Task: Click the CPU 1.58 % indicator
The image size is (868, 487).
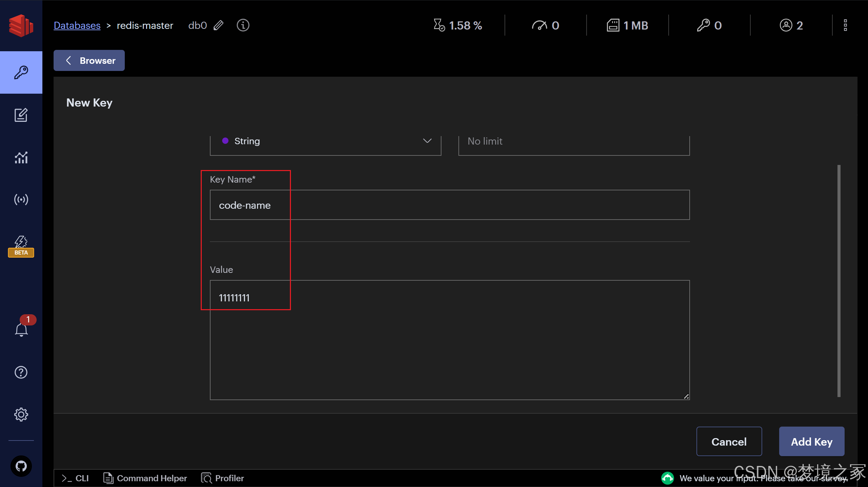Action: (458, 25)
